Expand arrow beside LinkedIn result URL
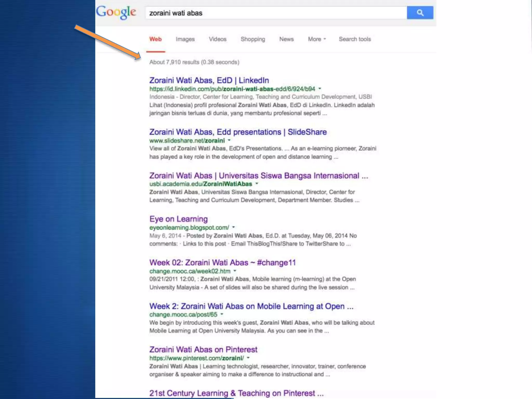 pyautogui.click(x=320, y=89)
